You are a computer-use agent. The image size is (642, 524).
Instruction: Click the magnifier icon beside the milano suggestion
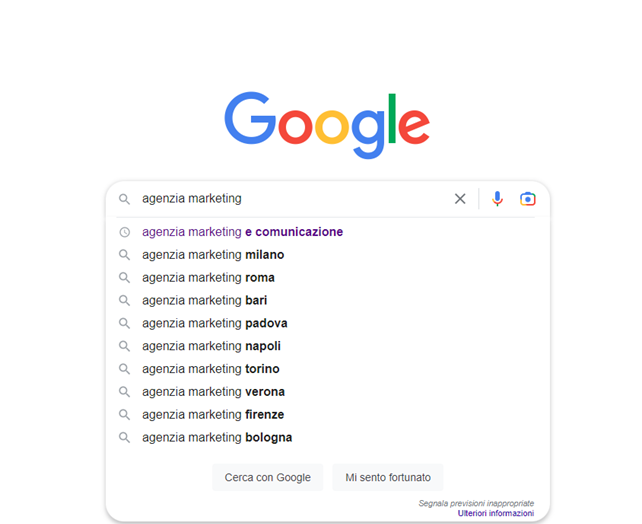[125, 255]
